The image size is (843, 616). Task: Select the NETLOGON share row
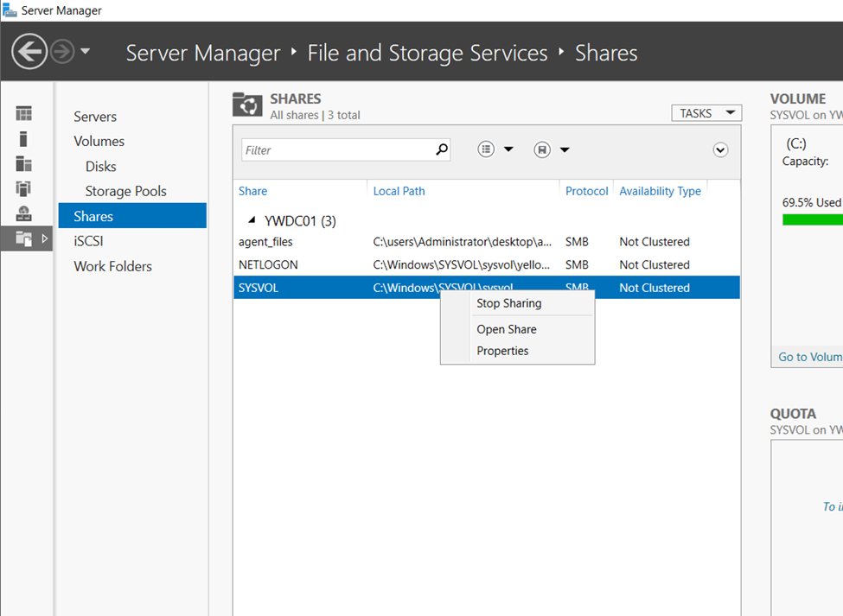point(487,264)
